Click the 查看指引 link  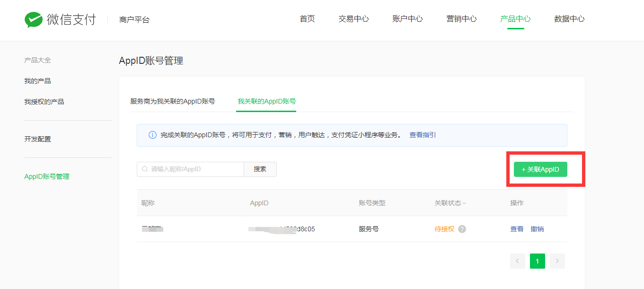[x=423, y=135]
